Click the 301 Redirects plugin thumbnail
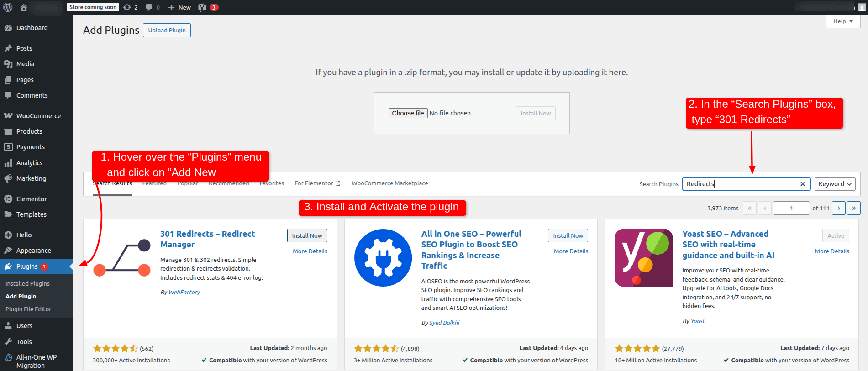 [122, 258]
